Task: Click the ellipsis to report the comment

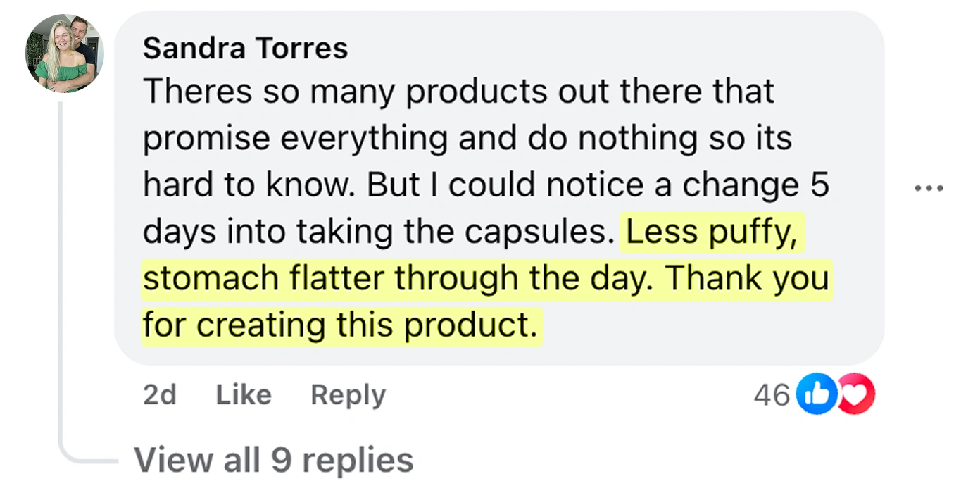Action: [x=931, y=187]
